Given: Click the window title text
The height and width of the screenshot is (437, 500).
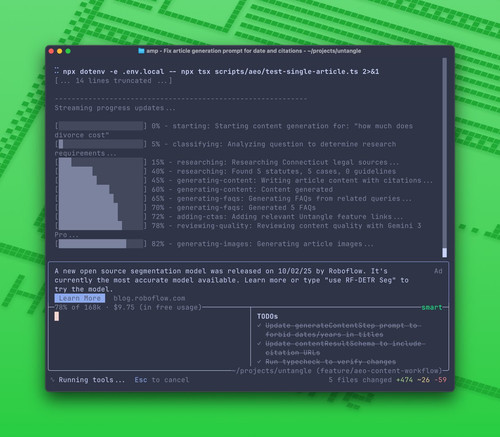Looking at the screenshot, I should 254,51.
